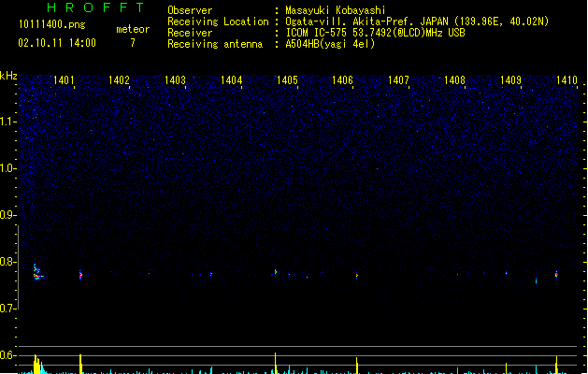
Task: Click the timestamp 02.10.11 14:00
Action: pyautogui.click(x=57, y=43)
